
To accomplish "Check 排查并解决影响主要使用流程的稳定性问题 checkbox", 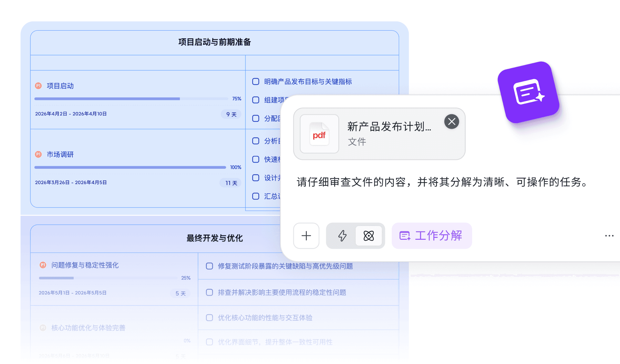I will point(209,292).
